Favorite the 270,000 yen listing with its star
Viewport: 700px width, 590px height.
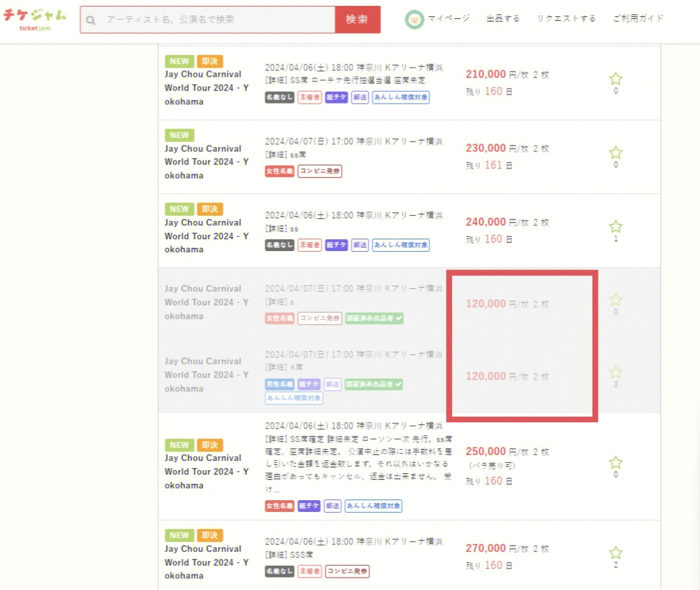pyautogui.click(x=615, y=553)
